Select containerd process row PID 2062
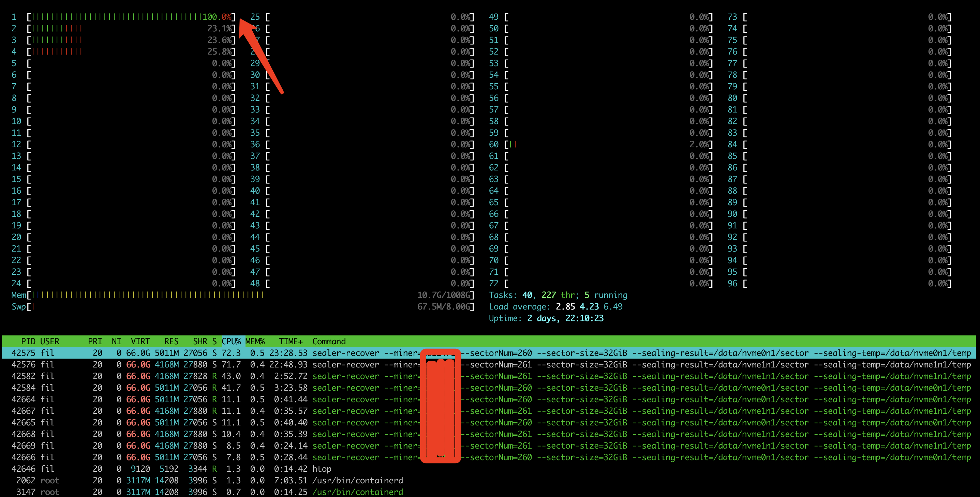 pos(489,480)
